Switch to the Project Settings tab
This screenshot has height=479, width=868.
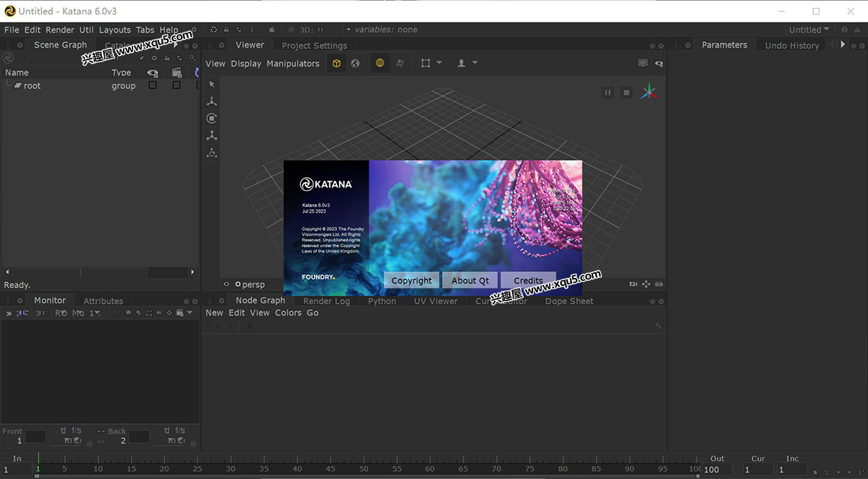click(x=315, y=46)
